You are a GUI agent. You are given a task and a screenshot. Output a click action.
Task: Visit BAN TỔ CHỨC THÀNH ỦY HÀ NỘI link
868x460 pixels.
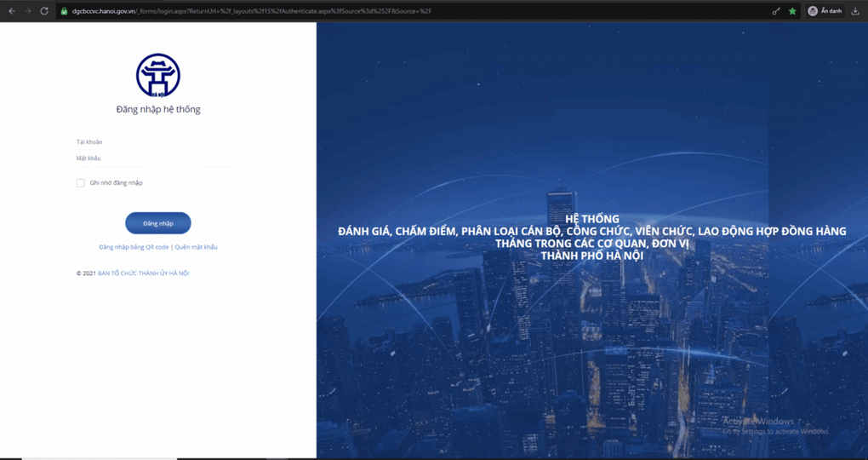[x=143, y=273]
